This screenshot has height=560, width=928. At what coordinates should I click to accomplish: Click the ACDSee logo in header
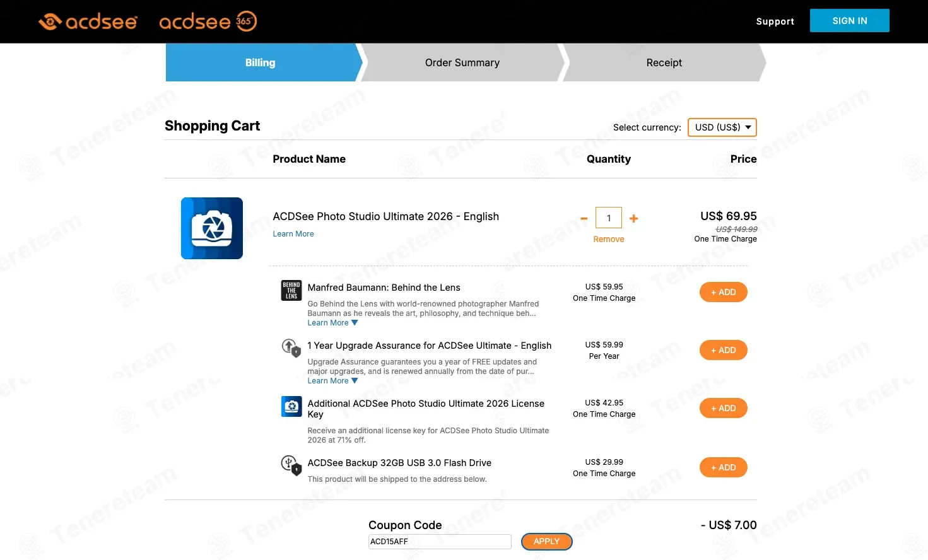coord(87,21)
